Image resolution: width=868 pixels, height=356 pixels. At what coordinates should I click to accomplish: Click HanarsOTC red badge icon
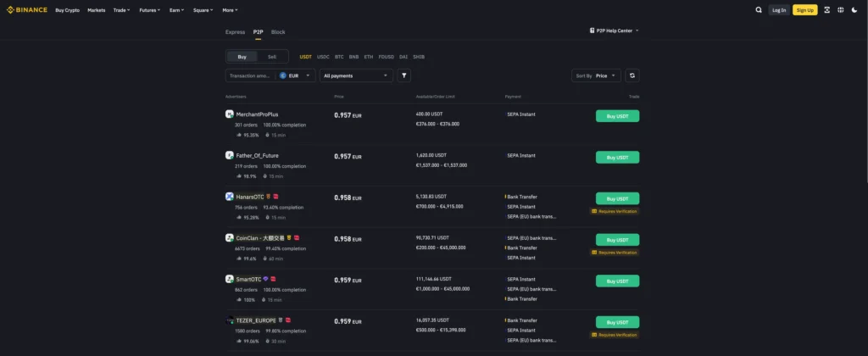tap(275, 197)
